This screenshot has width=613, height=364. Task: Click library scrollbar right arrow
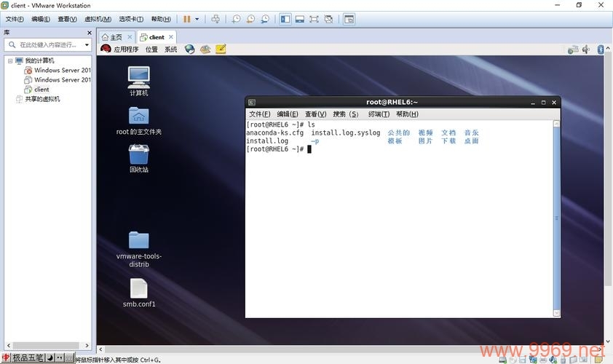[x=87, y=346]
